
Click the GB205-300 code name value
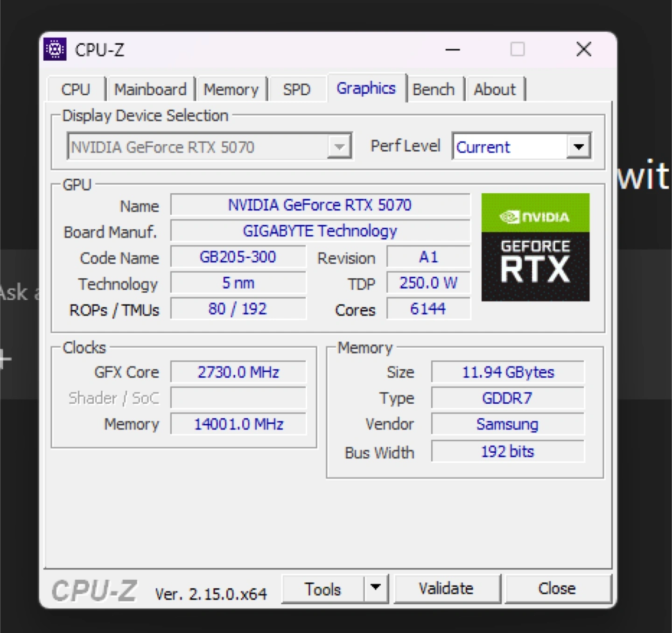coord(238,257)
